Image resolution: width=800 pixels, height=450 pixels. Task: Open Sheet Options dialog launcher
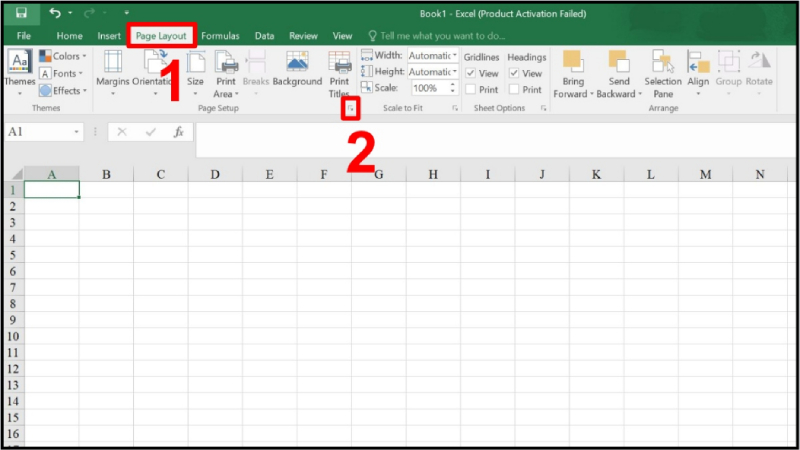(543, 108)
